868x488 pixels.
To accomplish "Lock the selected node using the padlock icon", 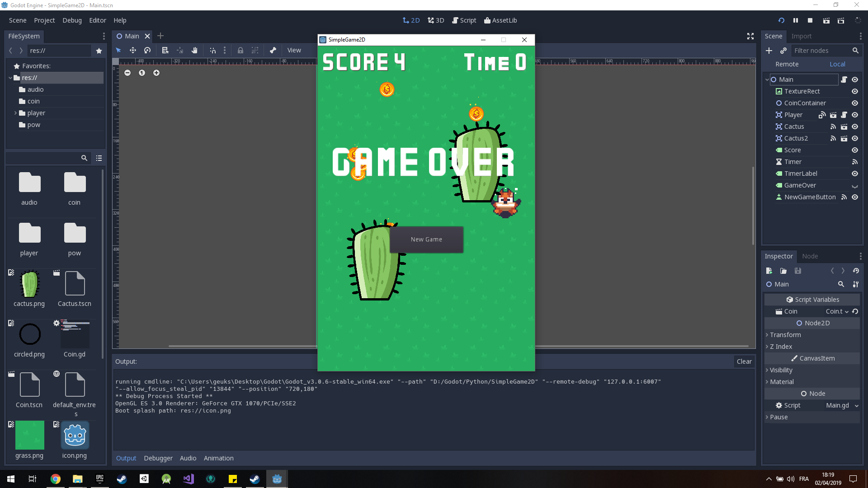I will coord(241,50).
